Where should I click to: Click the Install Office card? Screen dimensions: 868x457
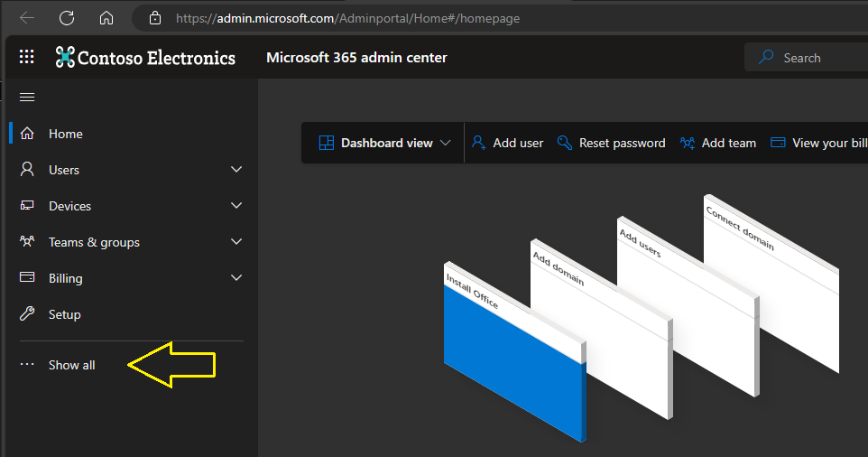click(515, 352)
